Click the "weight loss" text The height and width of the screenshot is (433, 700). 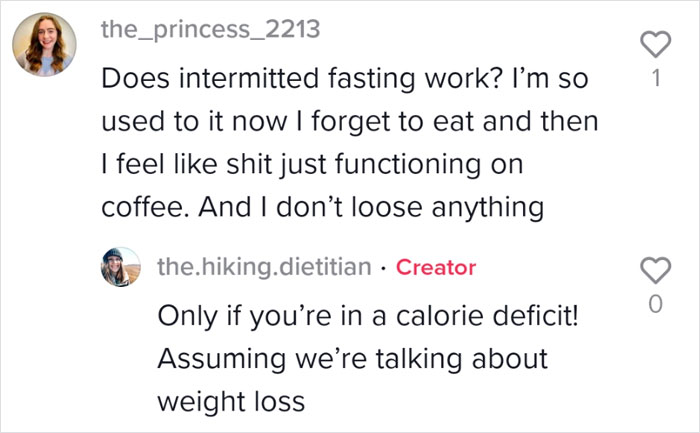[230, 400]
